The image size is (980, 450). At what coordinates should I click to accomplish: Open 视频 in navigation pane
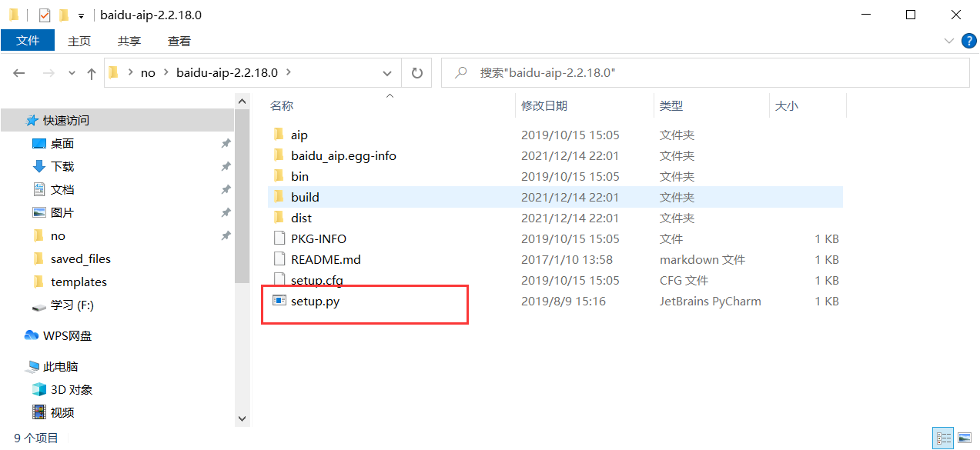tap(62, 413)
